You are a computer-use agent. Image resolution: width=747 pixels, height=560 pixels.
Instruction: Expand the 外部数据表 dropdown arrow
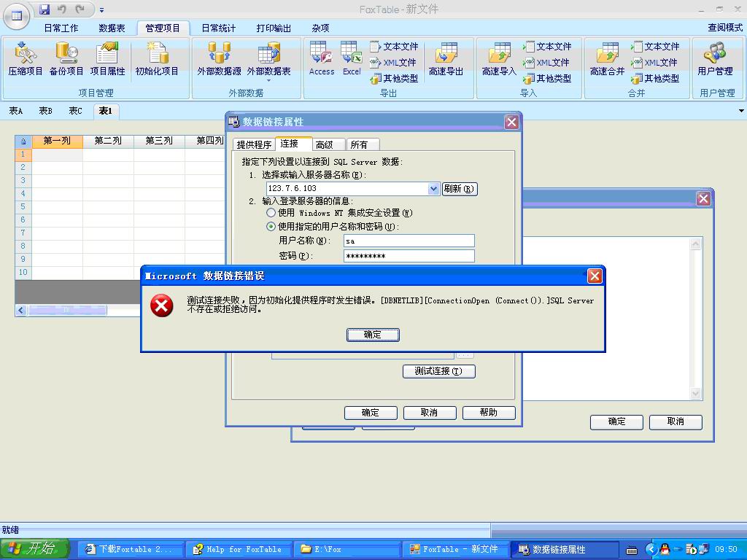coord(268,80)
